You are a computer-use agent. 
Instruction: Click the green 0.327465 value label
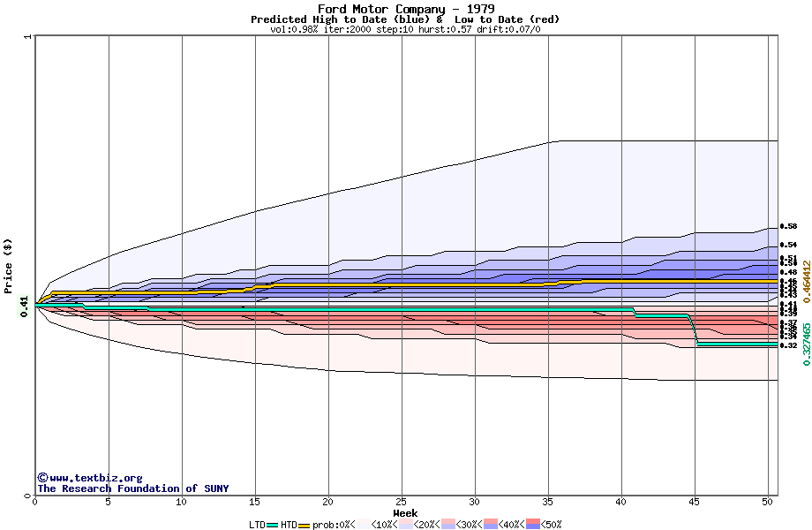[806, 344]
